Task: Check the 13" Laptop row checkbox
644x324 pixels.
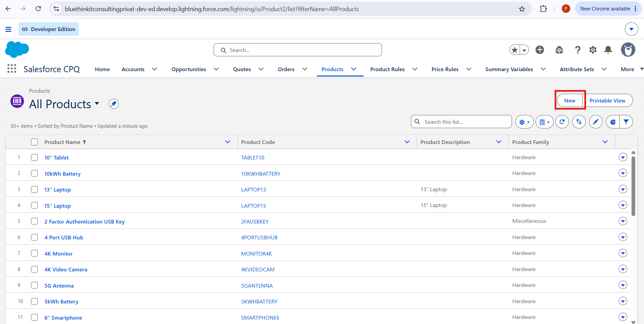Action: (34, 189)
